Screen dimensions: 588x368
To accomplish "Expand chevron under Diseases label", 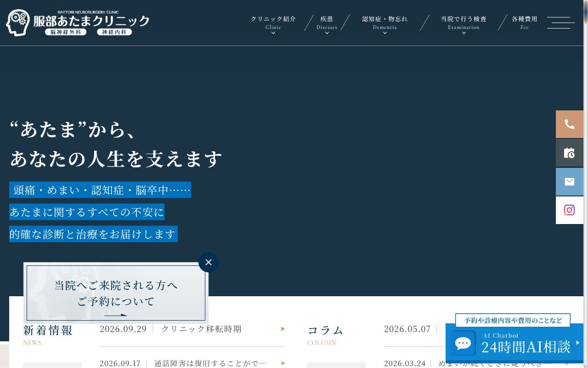I will point(327,33).
